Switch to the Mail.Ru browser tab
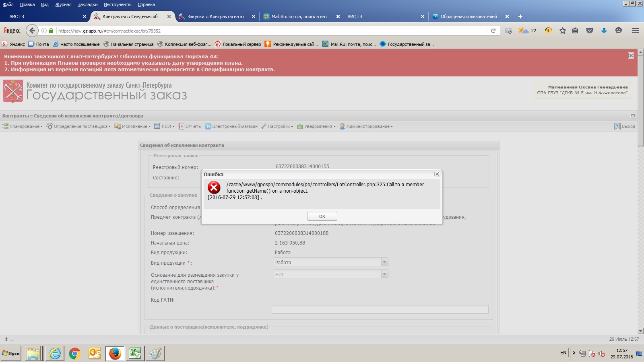This screenshot has width=644, height=362. (x=302, y=16)
